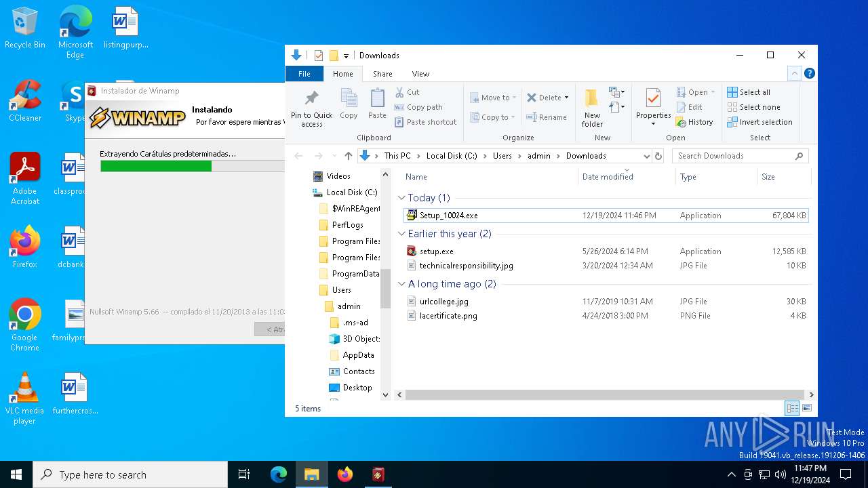Switch to large thumbnails view icon
Image resolution: width=868 pixels, height=488 pixels.
tap(806, 408)
